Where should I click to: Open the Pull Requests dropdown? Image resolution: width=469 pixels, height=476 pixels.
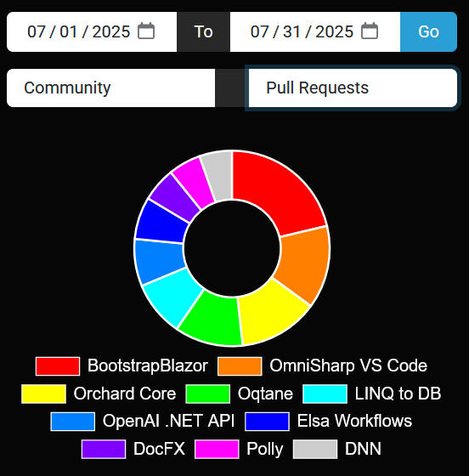coord(353,88)
